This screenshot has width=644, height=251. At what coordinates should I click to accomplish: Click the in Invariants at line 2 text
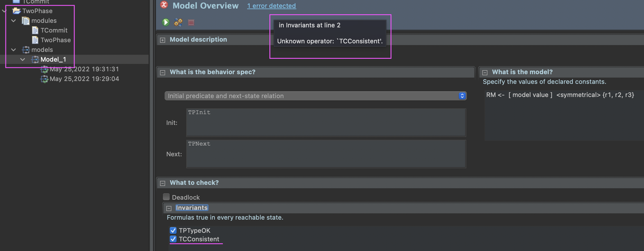310,25
